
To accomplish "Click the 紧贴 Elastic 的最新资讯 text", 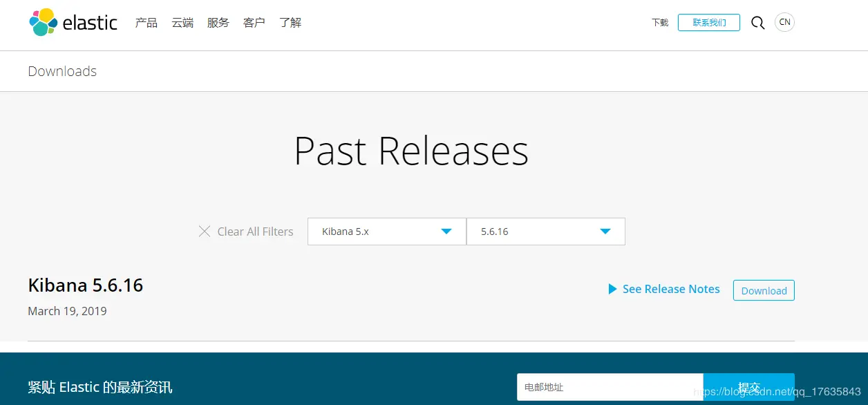I will coord(100,387).
